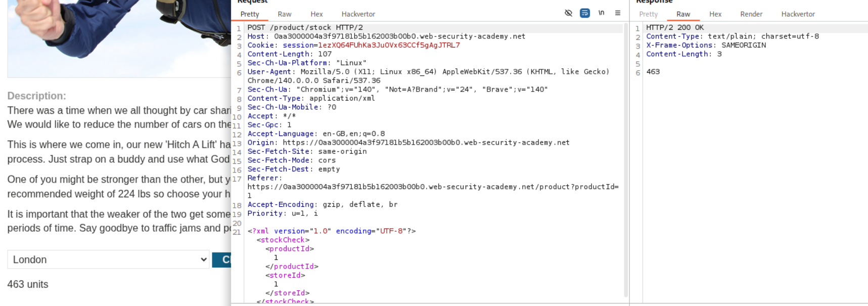Switch Request view to Raw tab
The height and width of the screenshot is (306, 868).
coord(285,14)
